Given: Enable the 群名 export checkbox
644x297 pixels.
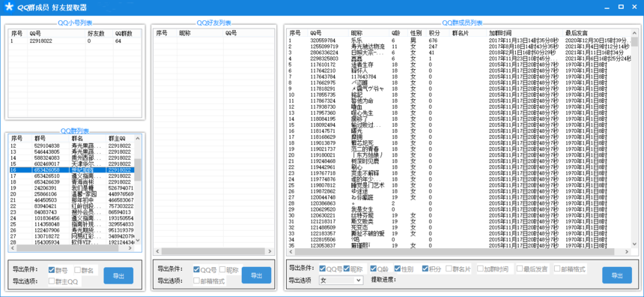Looking at the screenshot, I should point(77,270).
